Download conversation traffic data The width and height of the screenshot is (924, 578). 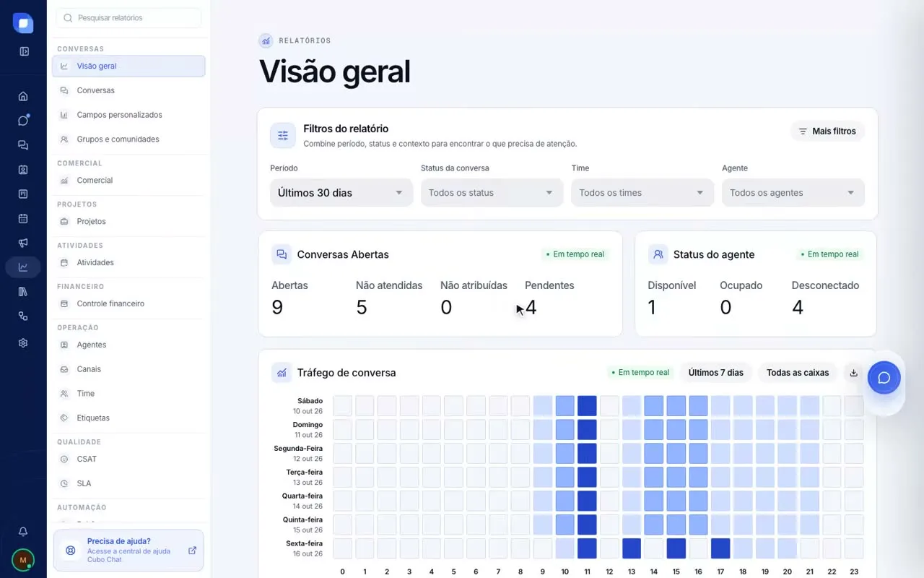853,373
